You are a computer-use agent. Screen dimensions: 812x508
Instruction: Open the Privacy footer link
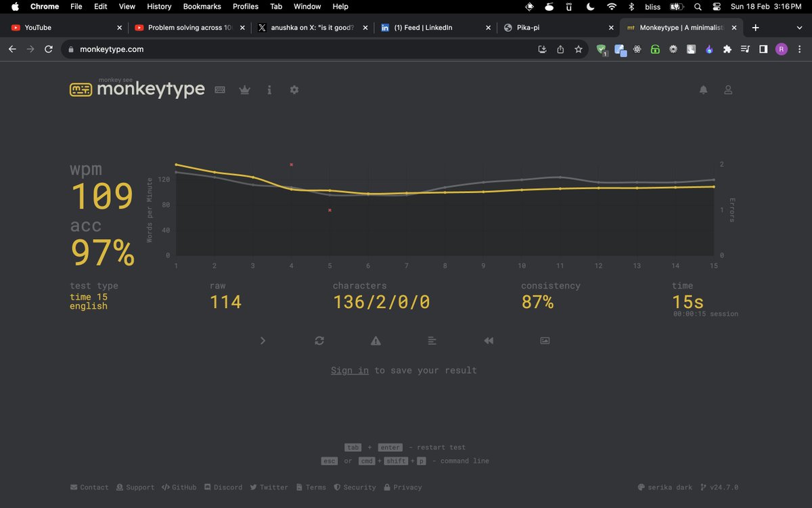coord(403,487)
